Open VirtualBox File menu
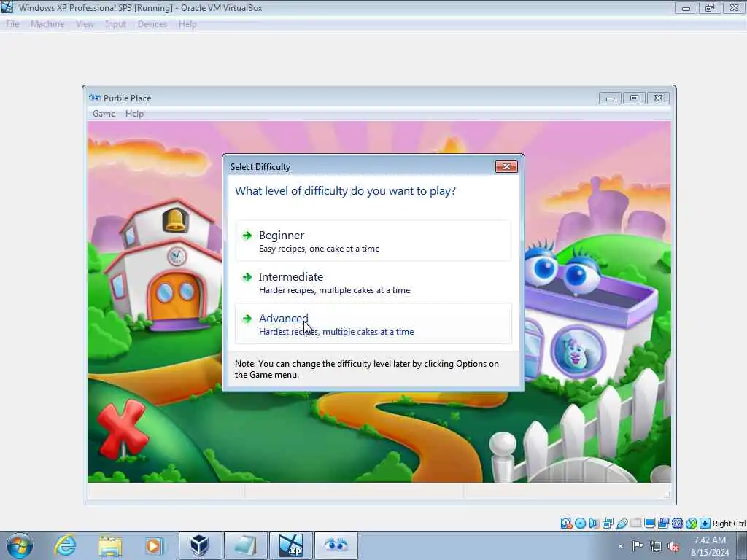 tap(12, 24)
